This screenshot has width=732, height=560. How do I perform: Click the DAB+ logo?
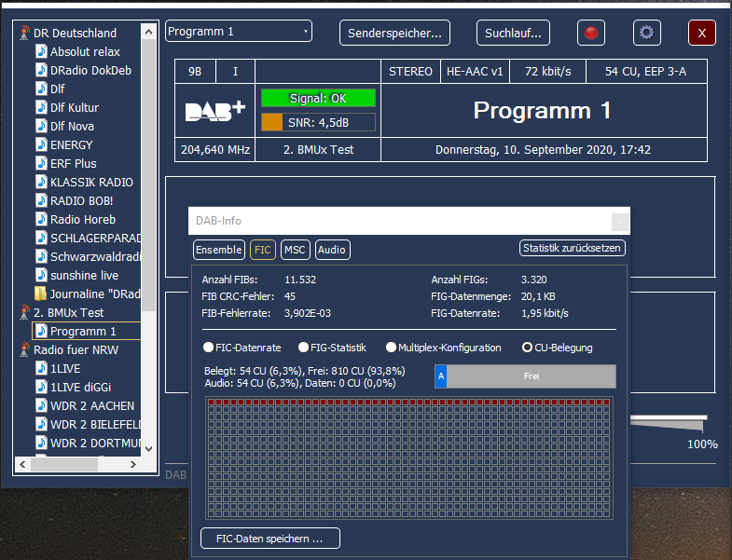click(215, 111)
